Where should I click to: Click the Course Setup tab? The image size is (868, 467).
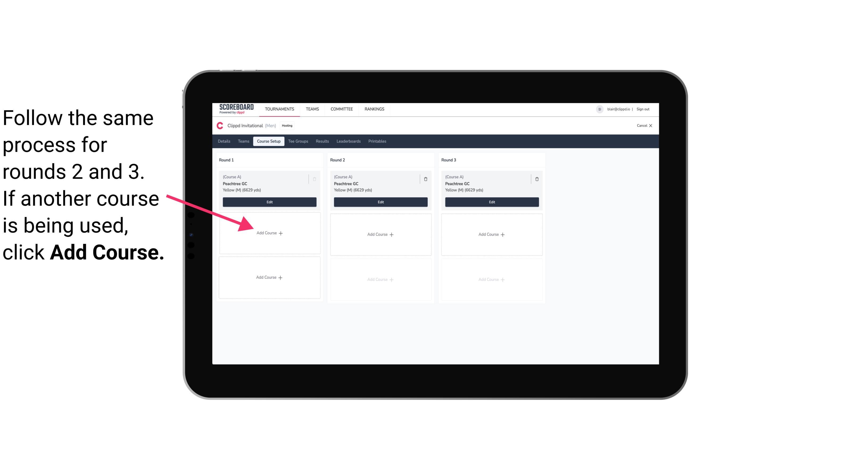coord(268,142)
